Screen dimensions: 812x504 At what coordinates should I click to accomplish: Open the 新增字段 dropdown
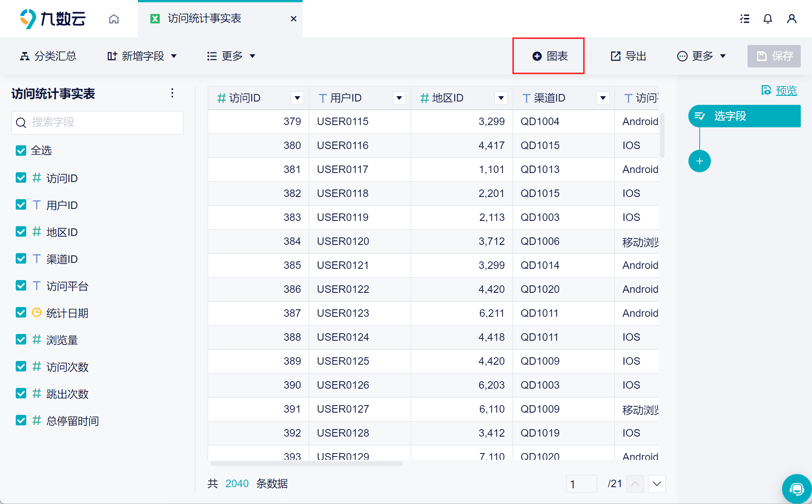coord(142,56)
